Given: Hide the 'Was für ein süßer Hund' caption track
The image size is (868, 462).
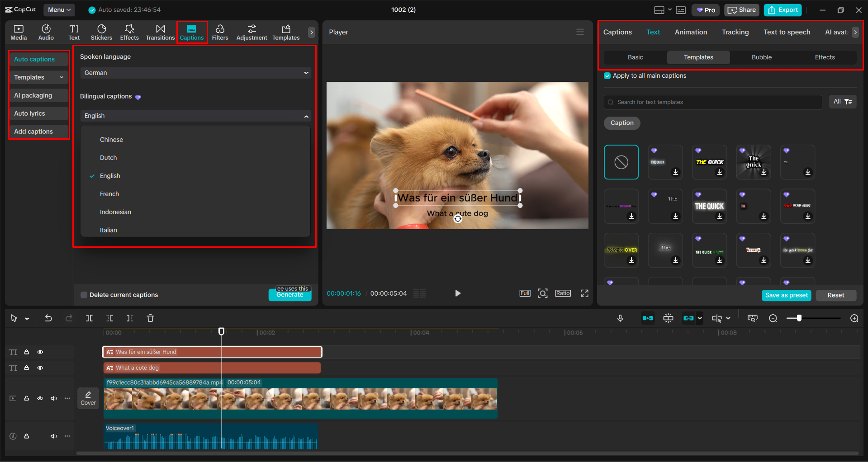Looking at the screenshot, I should tap(40, 352).
